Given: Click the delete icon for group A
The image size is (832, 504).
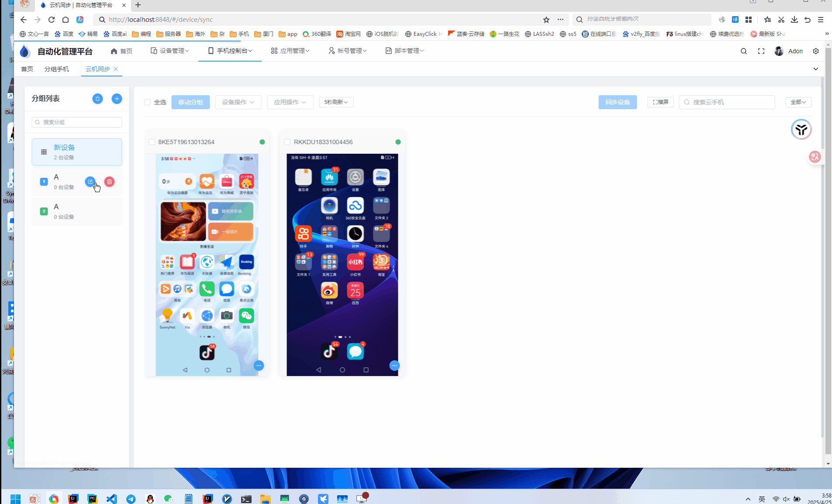Looking at the screenshot, I should click(109, 181).
